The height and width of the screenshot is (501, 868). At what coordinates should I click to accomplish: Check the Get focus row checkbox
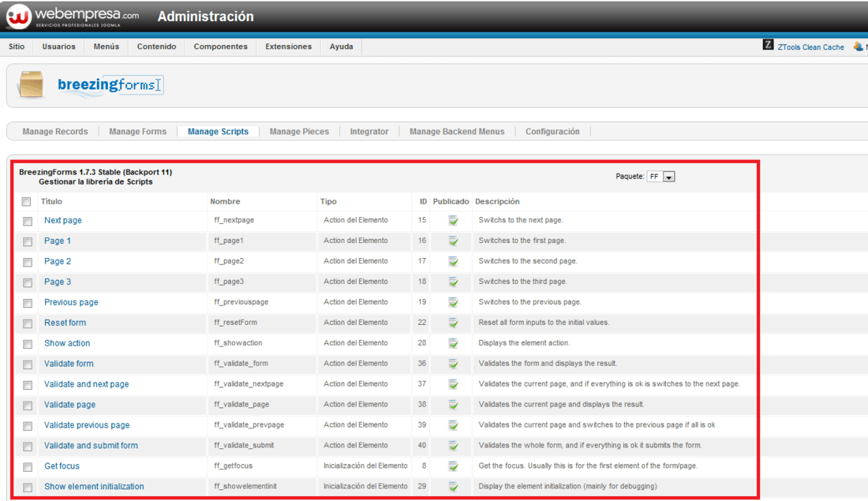28,467
